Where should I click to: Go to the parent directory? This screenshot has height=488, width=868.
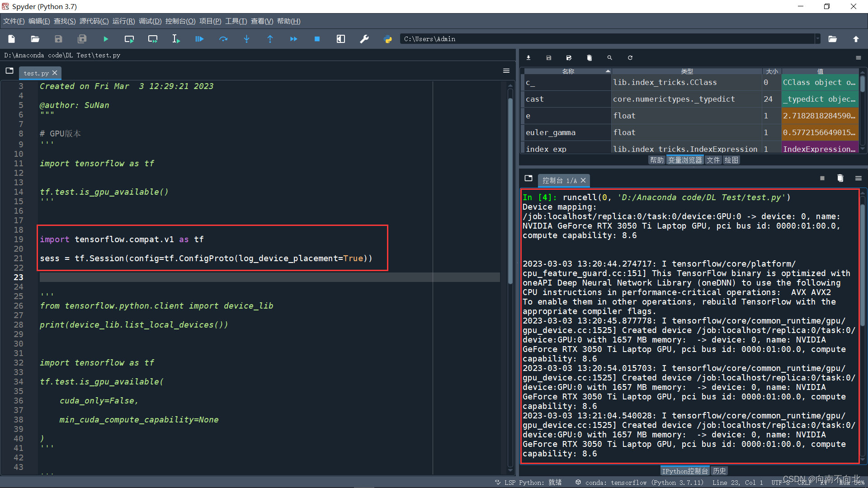tap(856, 39)
